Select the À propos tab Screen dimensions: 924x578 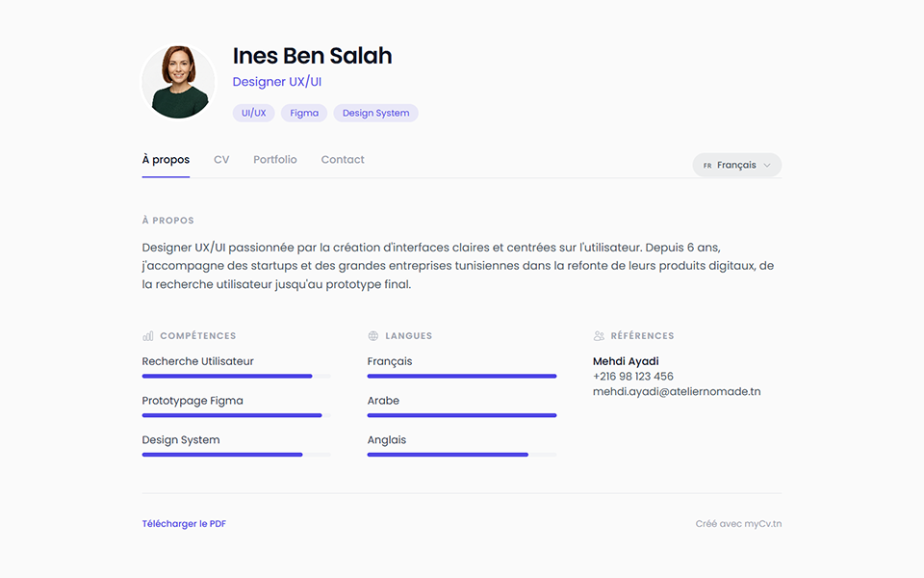(166, 160)
